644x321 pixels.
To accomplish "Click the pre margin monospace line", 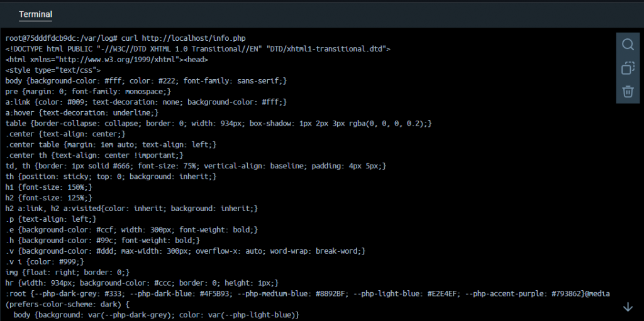I will [x=88, y=92].
